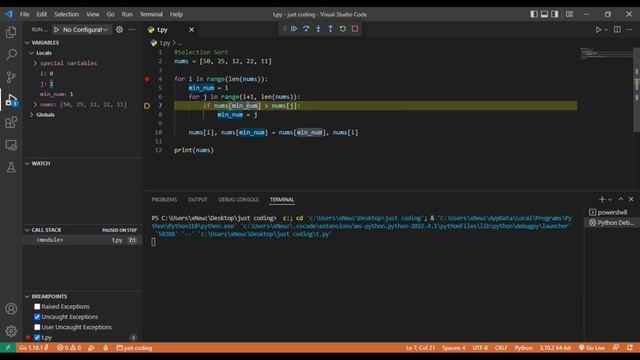Open the Manage gear in activity bar

[x=11, y=331]
